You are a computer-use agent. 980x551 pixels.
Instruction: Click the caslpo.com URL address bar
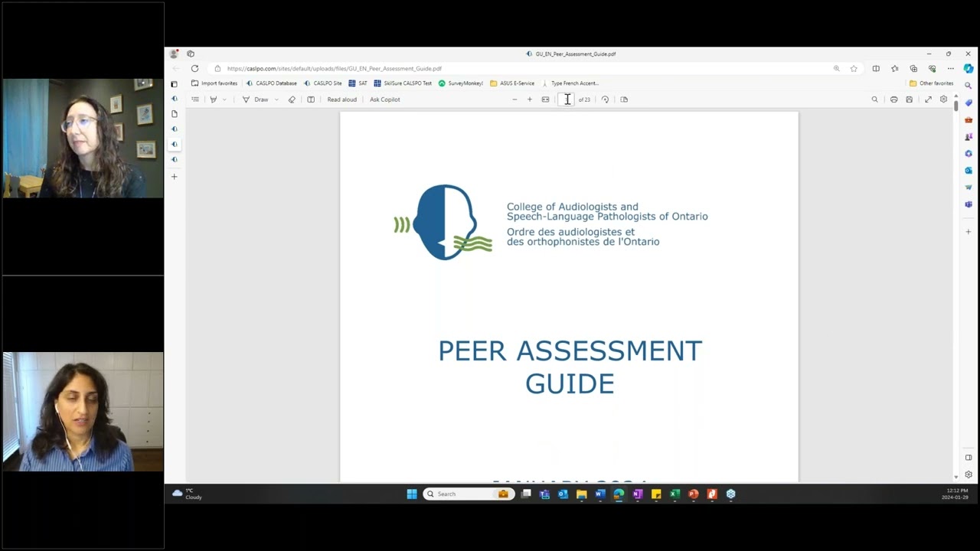coord(521,68)
